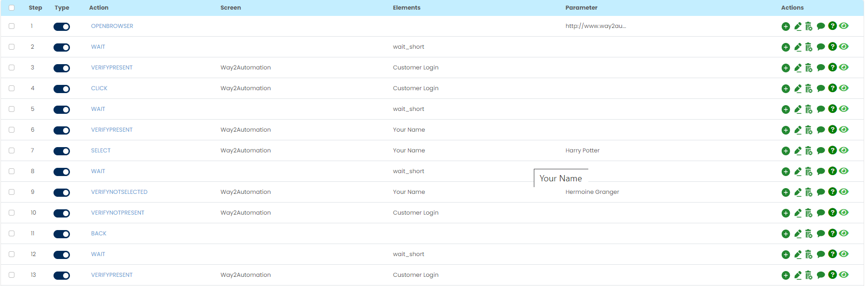Open the comment bubble for step 2
This screenshot has width=868, height=286.
pos(821,47)
